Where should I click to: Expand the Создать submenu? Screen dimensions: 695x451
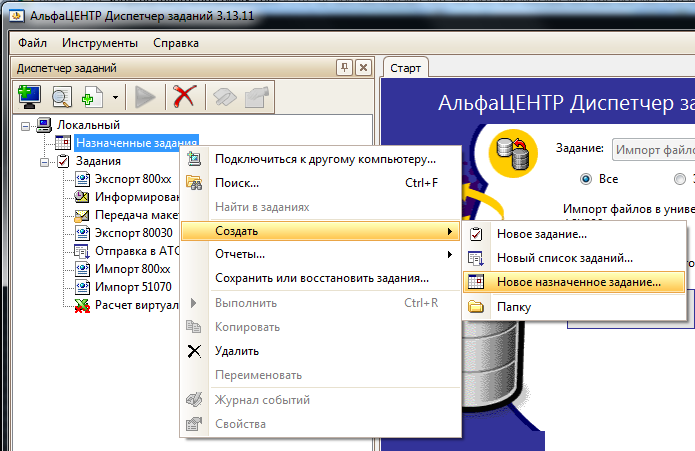tap(320, 231)
